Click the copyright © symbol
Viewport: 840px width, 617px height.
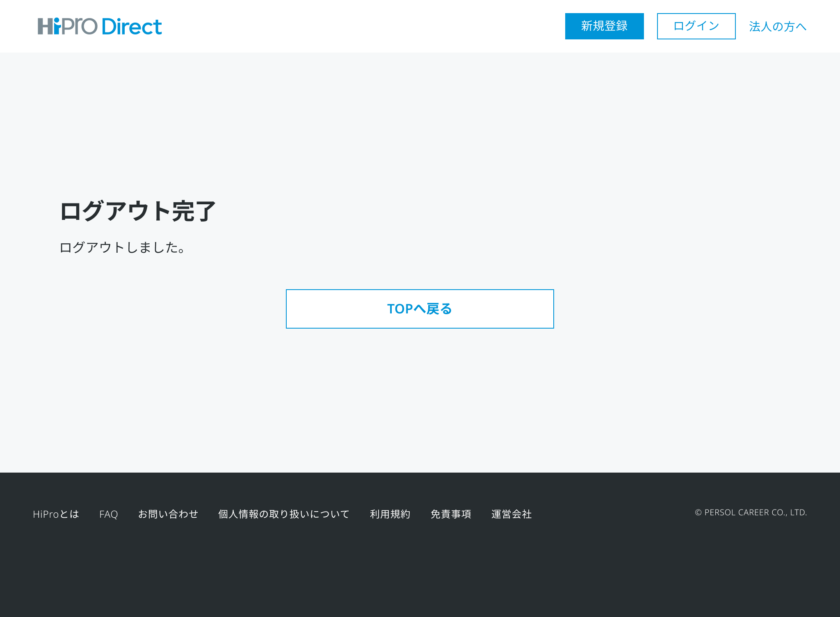[x=698, y=512]
